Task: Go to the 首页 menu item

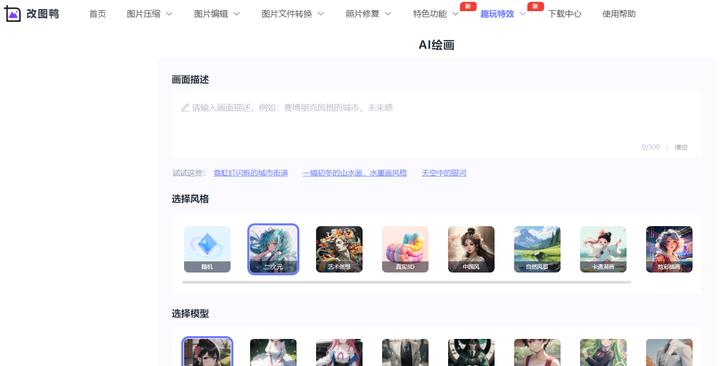Action: coord(97,14)
